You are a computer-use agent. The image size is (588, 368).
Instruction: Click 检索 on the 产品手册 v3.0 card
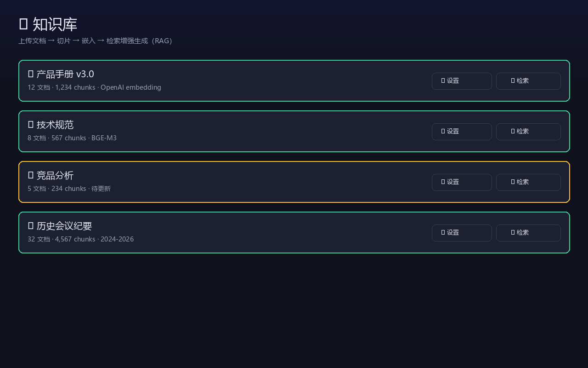click(528, 81)
